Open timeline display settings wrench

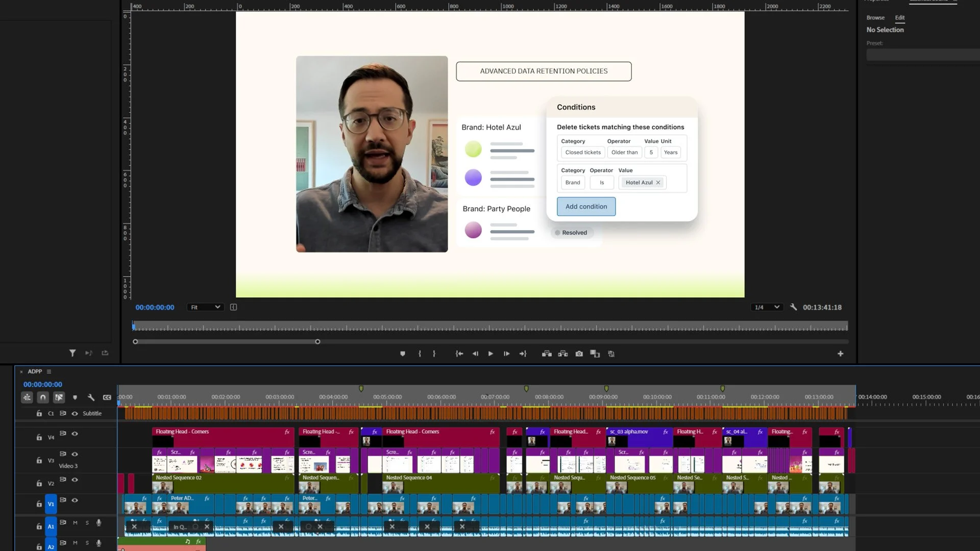(x=91, y=397)
